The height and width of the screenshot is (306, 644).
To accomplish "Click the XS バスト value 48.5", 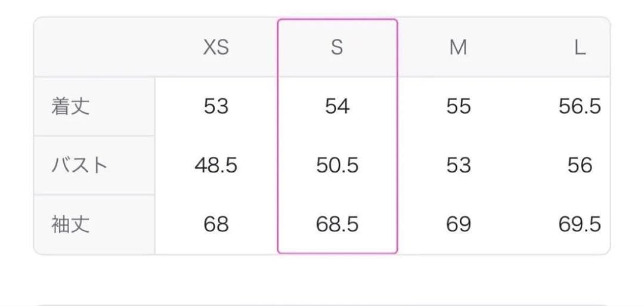I will (216, 165).
